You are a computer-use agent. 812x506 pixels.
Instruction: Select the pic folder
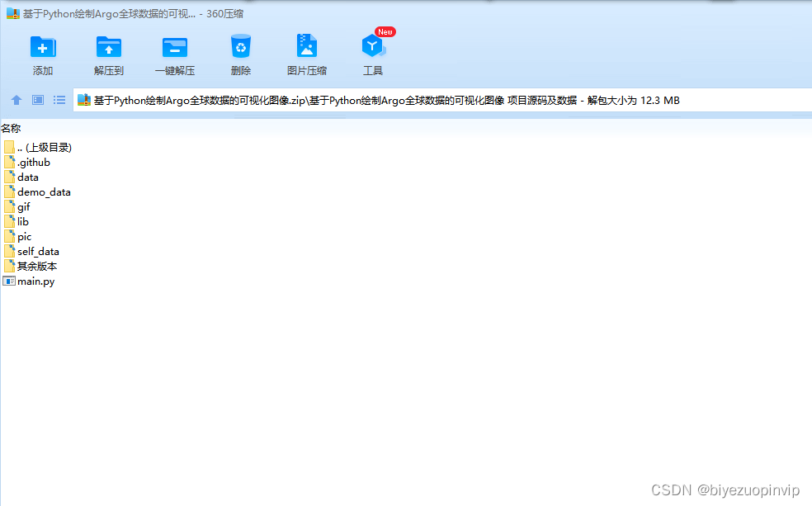[17, 237]
